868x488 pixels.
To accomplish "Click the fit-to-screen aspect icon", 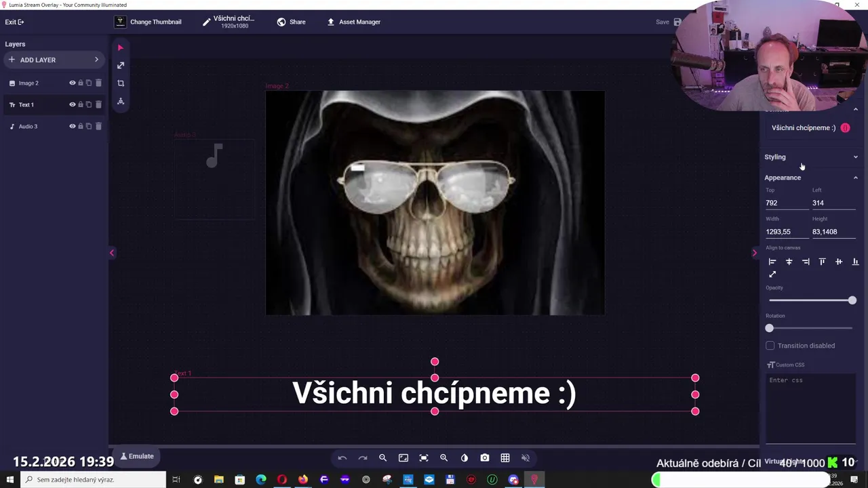I will point(403,458).
